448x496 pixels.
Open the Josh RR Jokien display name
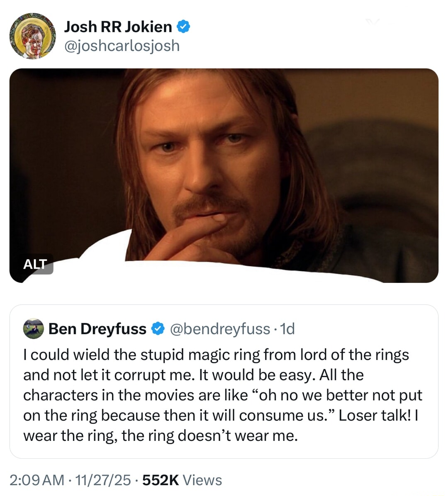118,27
